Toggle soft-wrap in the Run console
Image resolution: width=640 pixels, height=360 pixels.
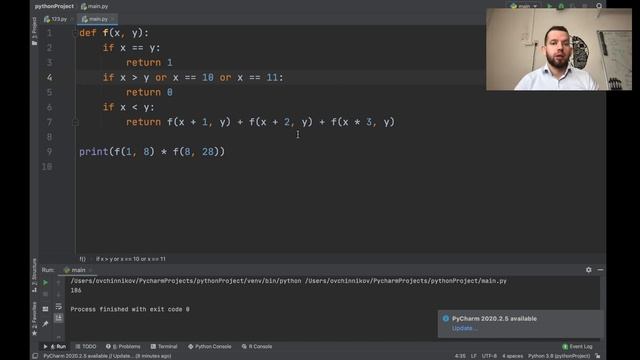pyautogui.click(x=59, y=306)
